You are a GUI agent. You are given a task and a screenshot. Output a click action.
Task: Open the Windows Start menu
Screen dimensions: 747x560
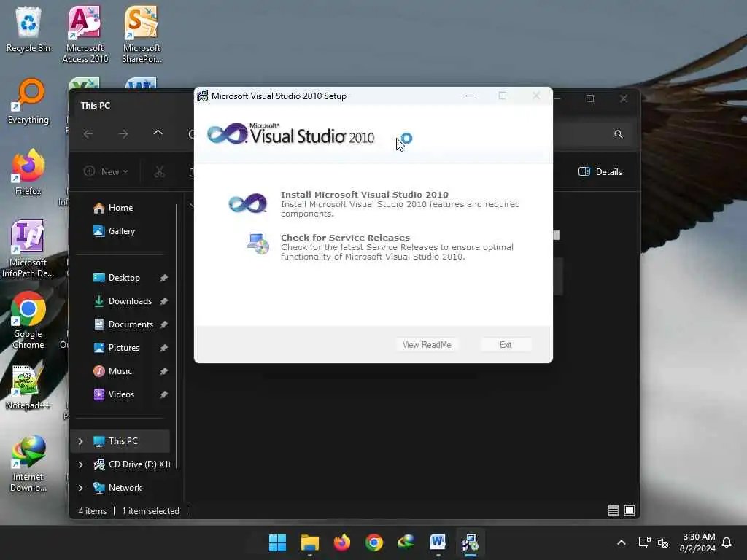(x=277, y=542)
